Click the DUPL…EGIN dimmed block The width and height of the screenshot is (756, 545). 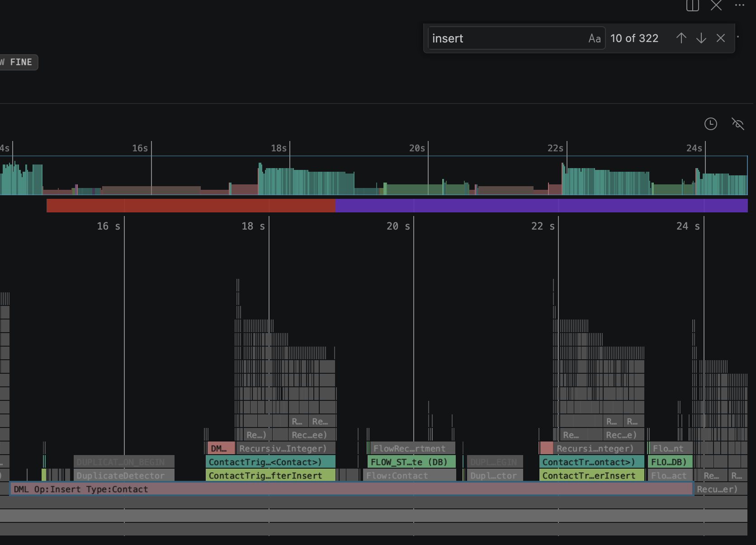(495, 462)
